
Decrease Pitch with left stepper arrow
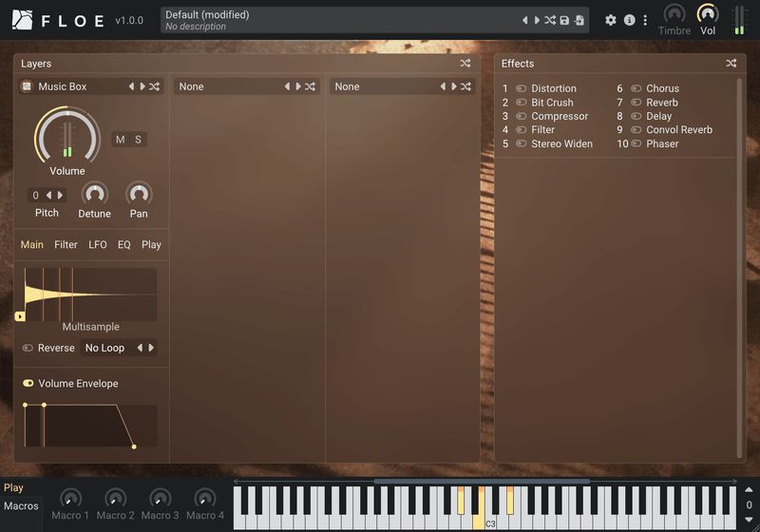48,196
